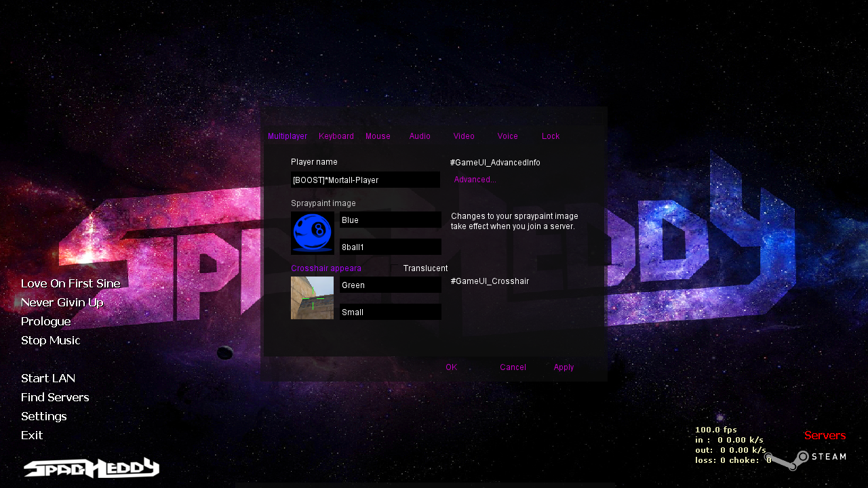This screenshot has width=868, height=488.
Task: Click Cancel in the options dialog
Action: pyautogui.click(x=513, y=367)
